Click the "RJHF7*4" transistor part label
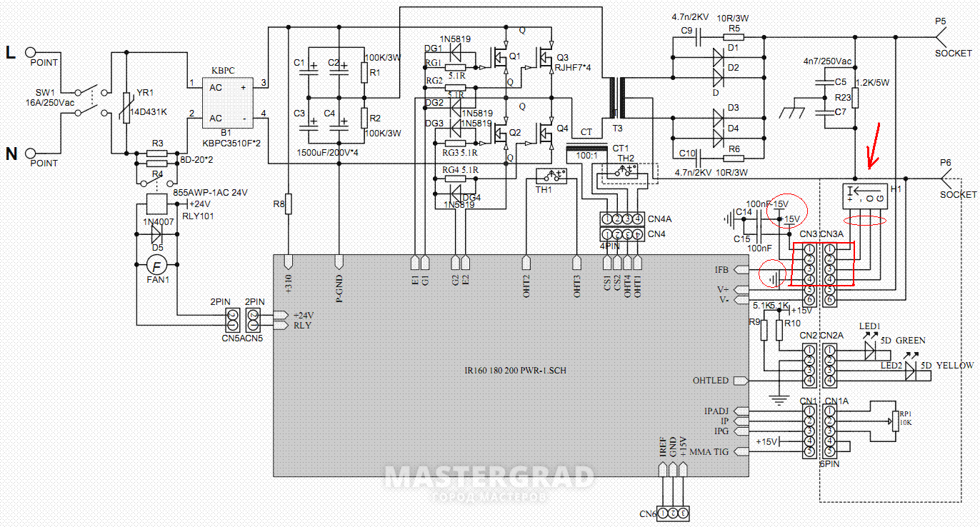The image size is (980, 527). [574, 68]
